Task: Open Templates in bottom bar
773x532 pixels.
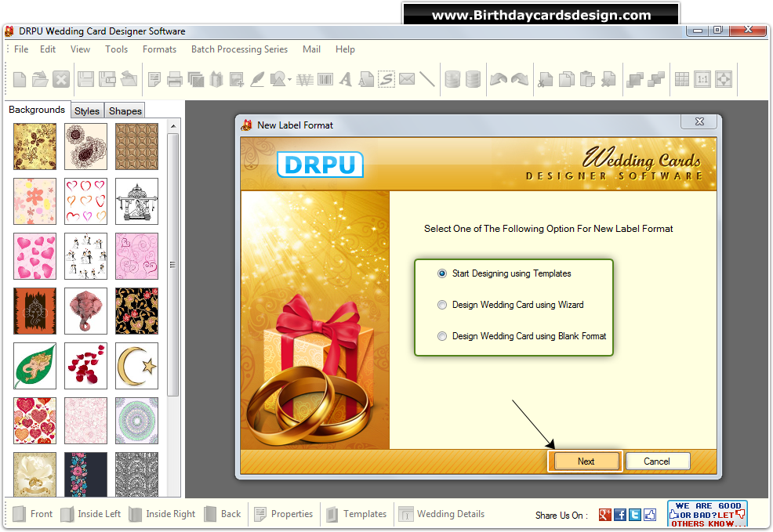Action: coord(357,514)
